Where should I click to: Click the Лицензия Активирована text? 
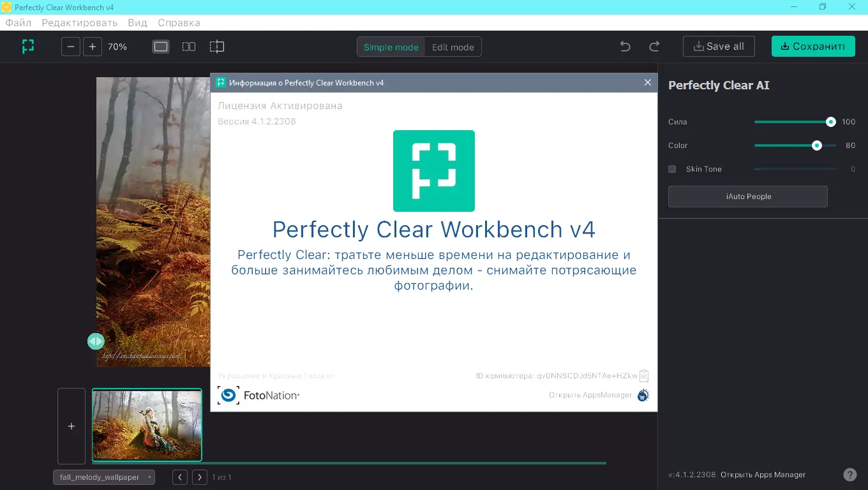point(280,106)
